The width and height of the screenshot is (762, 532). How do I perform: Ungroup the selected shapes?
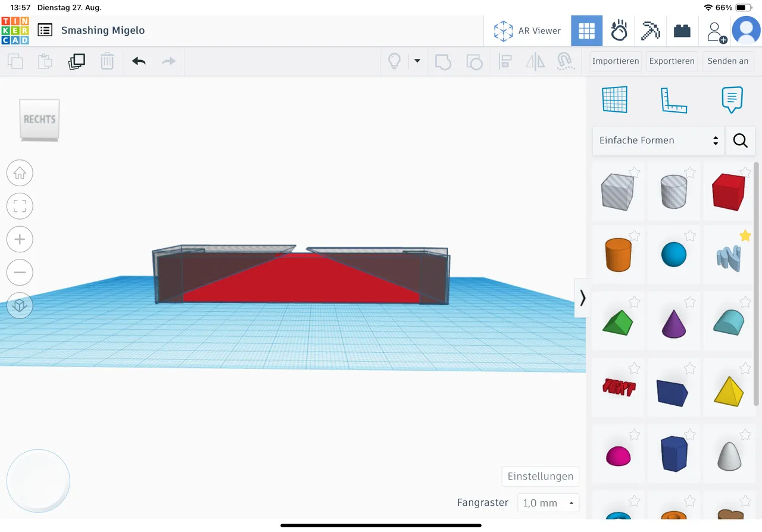[474, 61]
